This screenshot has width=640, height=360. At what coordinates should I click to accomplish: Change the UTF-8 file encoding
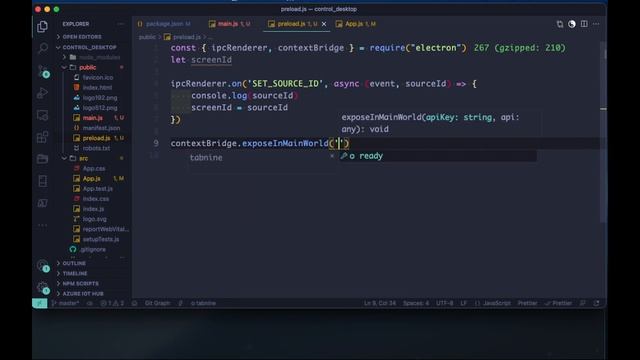(x=444, y=303)
